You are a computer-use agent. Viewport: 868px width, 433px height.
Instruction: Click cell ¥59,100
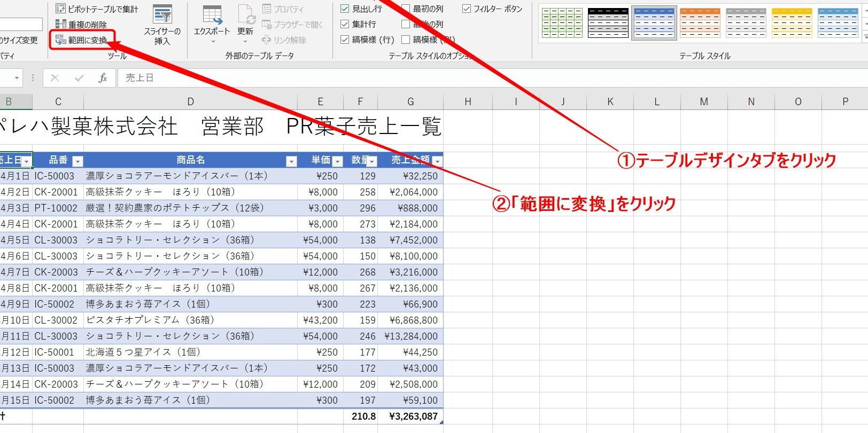pos(410,400)
